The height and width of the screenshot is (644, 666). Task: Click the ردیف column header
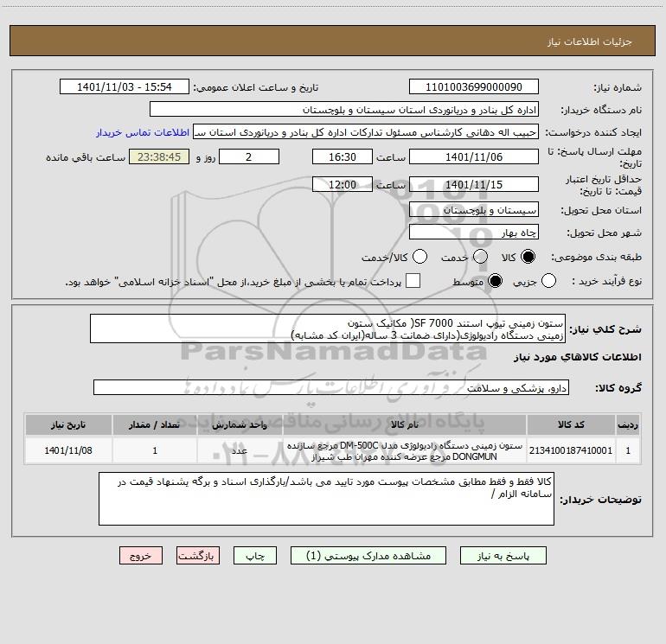(628, 424)
